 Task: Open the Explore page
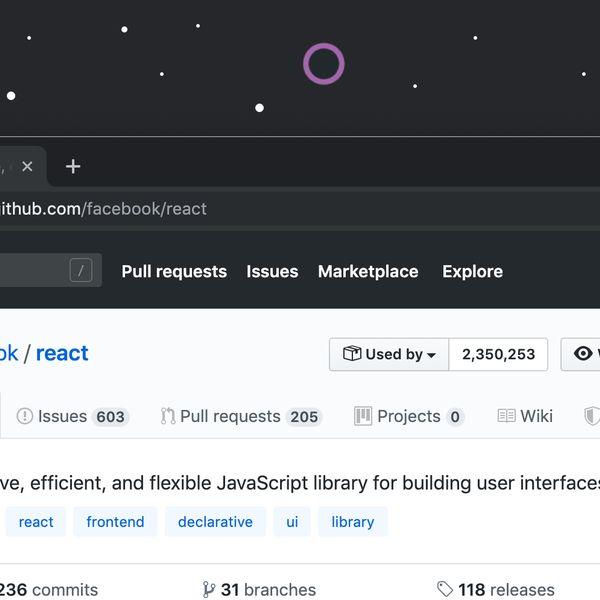pos(473,272)
